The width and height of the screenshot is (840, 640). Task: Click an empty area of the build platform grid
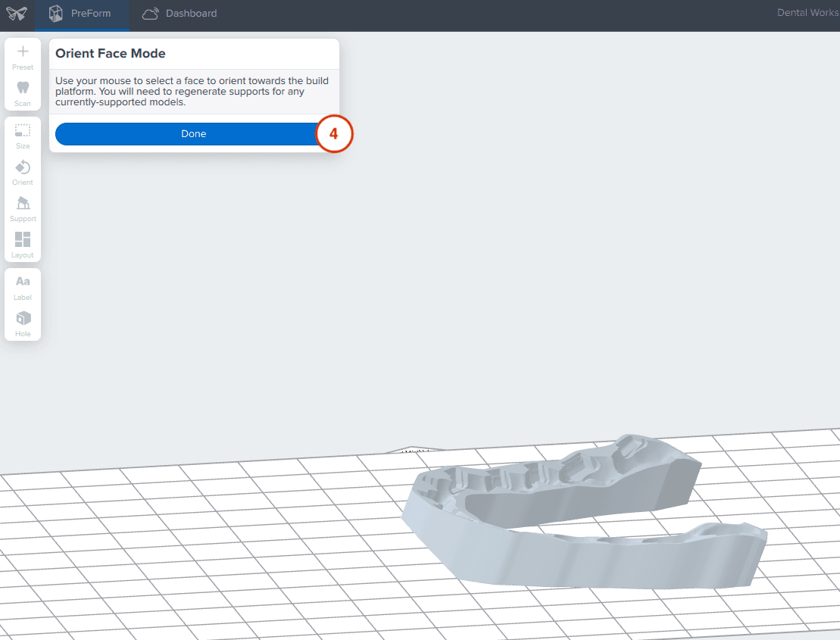[x=189, y=545]
